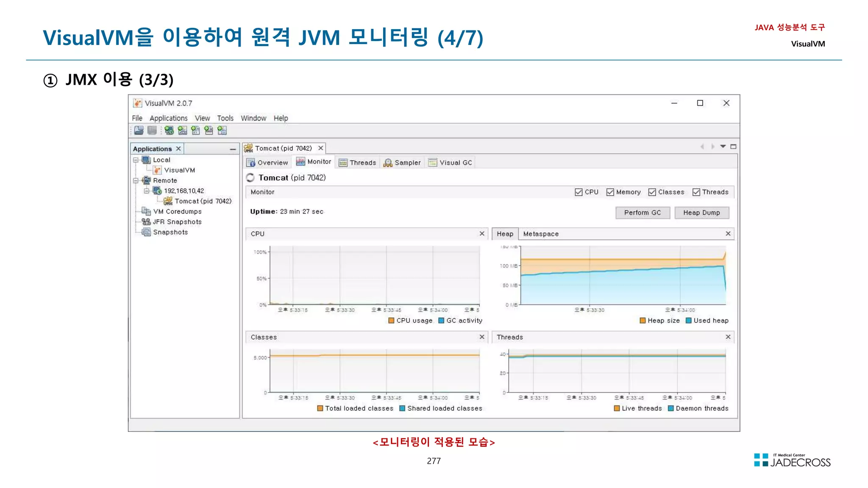868x488 pixels.
Task: Click the Total loaded classes legend swatch
Action: (x=320, y=408)
